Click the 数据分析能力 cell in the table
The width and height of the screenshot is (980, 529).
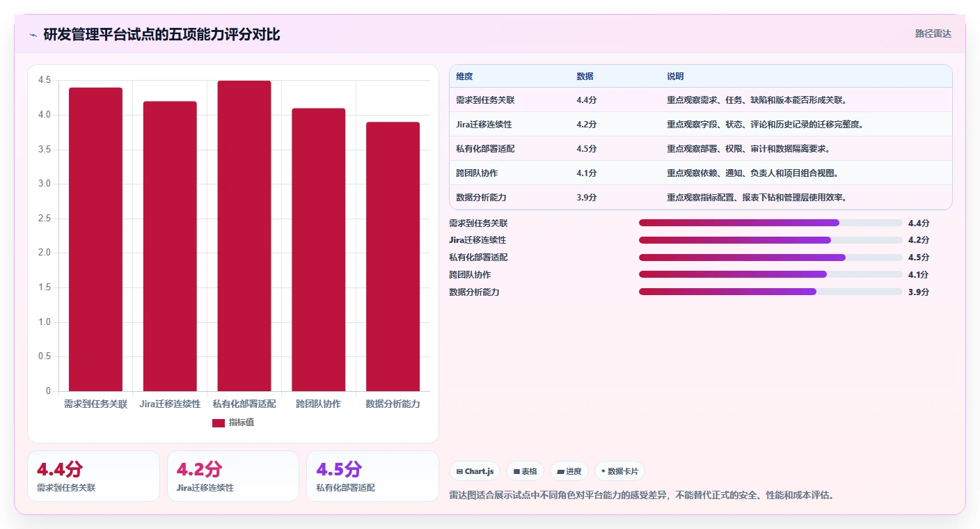pyautogui.click(x=481, y=198)
